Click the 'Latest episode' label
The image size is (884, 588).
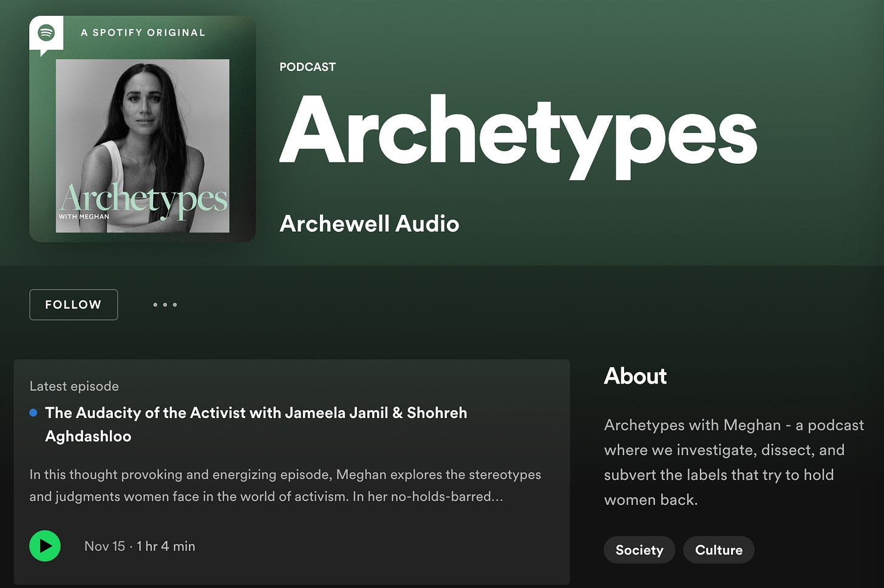click(x=74, y=386)
